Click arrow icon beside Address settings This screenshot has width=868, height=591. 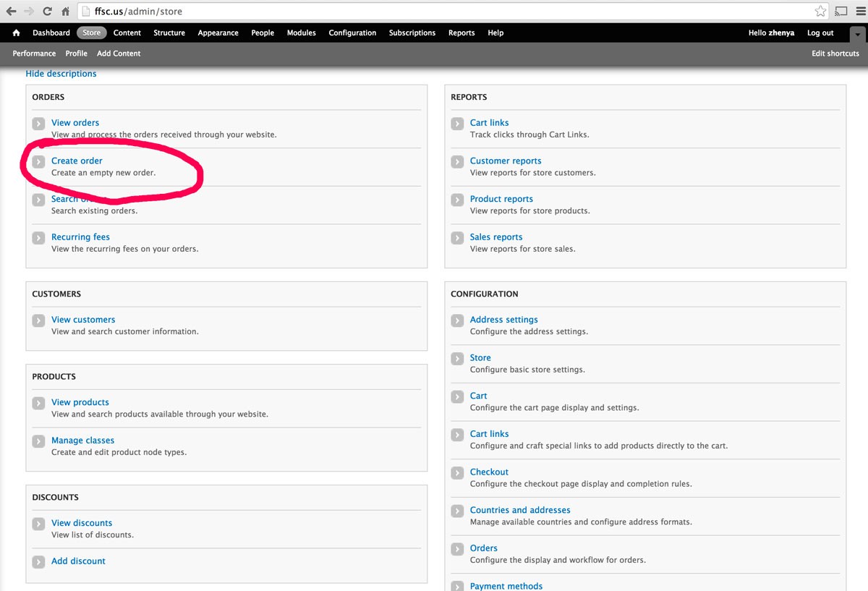click(x=457, y=320)
